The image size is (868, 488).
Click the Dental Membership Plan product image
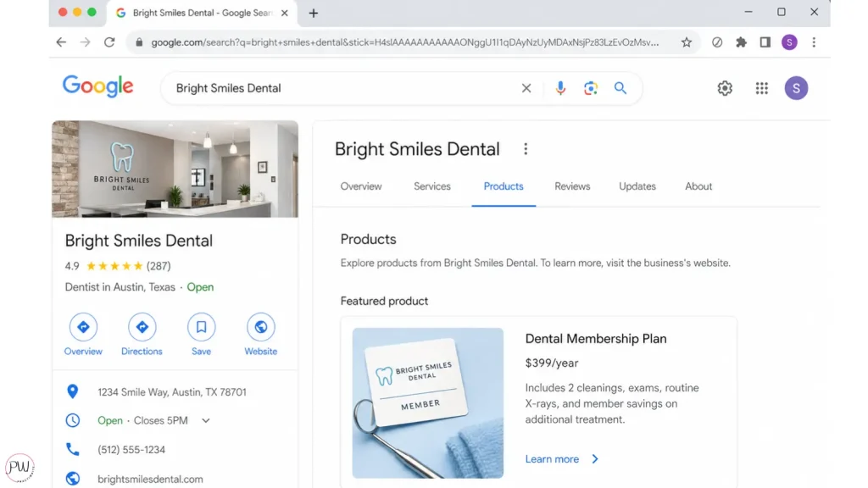(428, 402)
